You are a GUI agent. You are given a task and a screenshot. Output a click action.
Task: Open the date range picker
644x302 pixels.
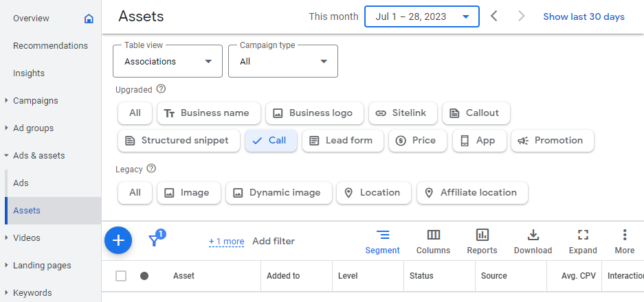click(422, 16)
